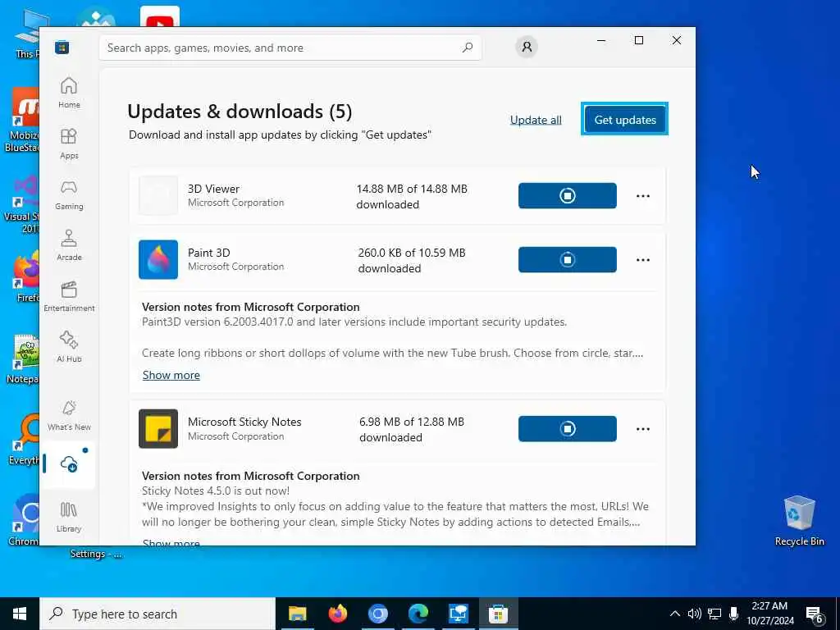Click the Paint 3D app icon
The image size is (840, 630).
158,260
